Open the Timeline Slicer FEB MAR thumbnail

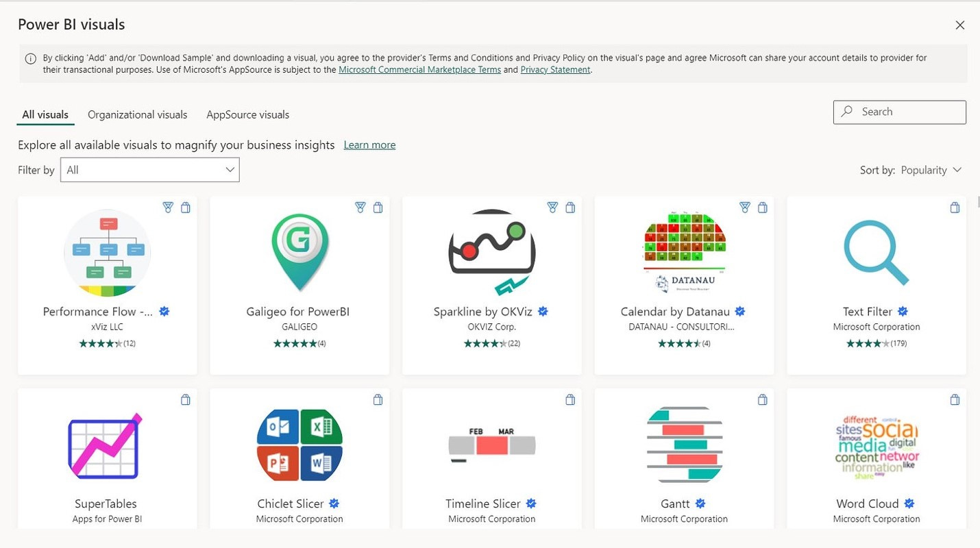click(492, 445)
